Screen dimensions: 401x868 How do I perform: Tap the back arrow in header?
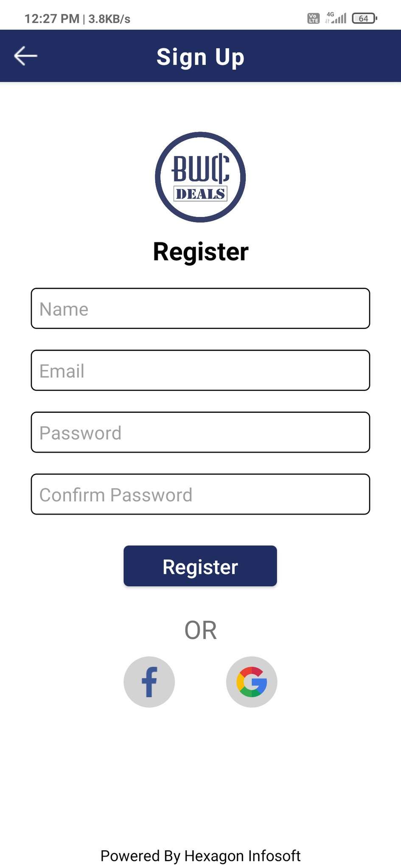25,56
